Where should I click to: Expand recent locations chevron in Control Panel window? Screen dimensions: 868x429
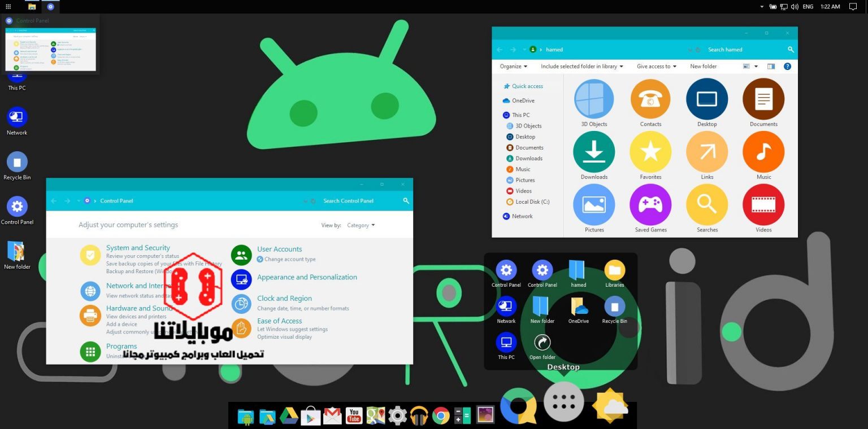coord(79,201)
